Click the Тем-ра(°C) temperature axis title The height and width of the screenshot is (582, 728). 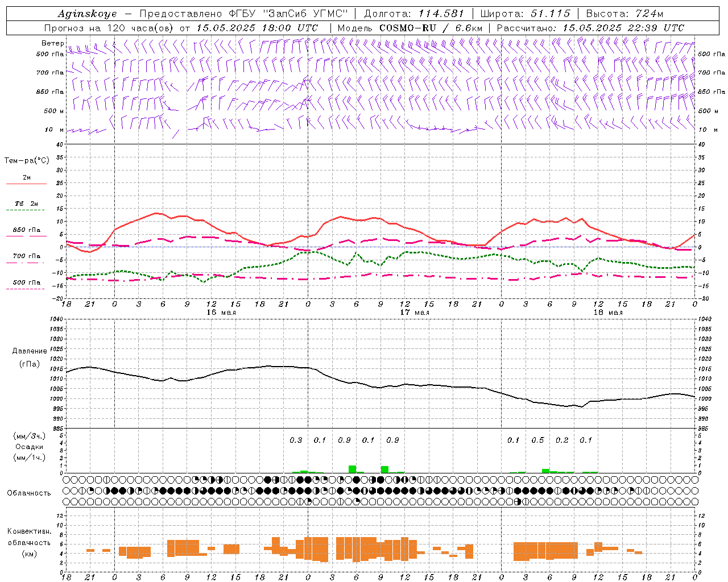tap(27, 160)
